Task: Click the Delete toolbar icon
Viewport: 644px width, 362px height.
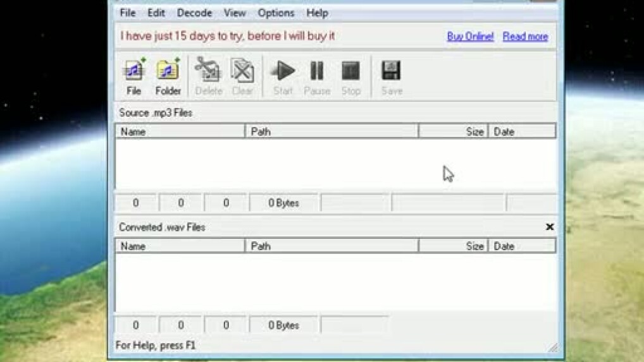Action: click(x=208, y=71)
